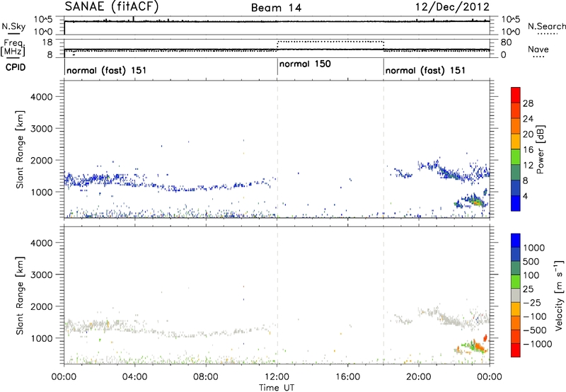Select the Beam 14 heading
The image size is (566, 392).
(x=276, y=8)
